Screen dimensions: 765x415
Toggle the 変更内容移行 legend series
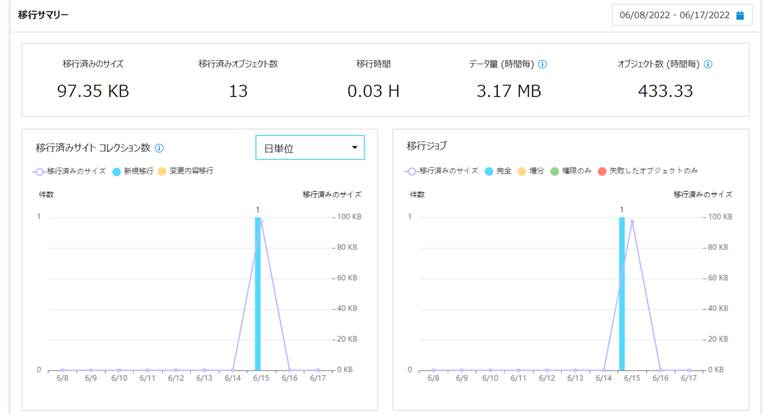(x=185, y=171)
